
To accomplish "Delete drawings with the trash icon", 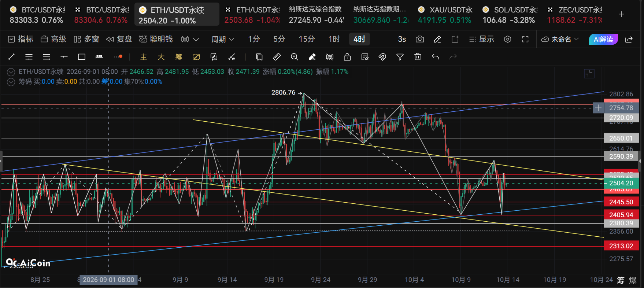I will coord(418,57).
